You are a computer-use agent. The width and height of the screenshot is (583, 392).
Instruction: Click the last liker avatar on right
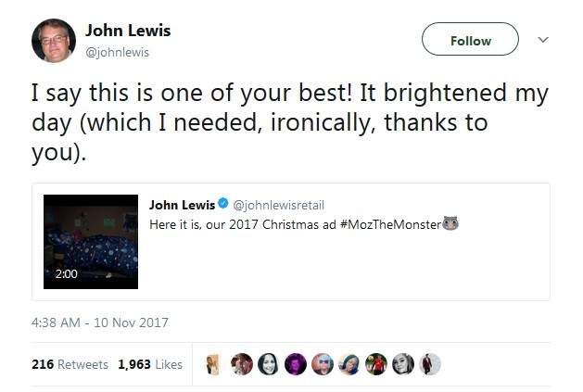tap(429, 364)
